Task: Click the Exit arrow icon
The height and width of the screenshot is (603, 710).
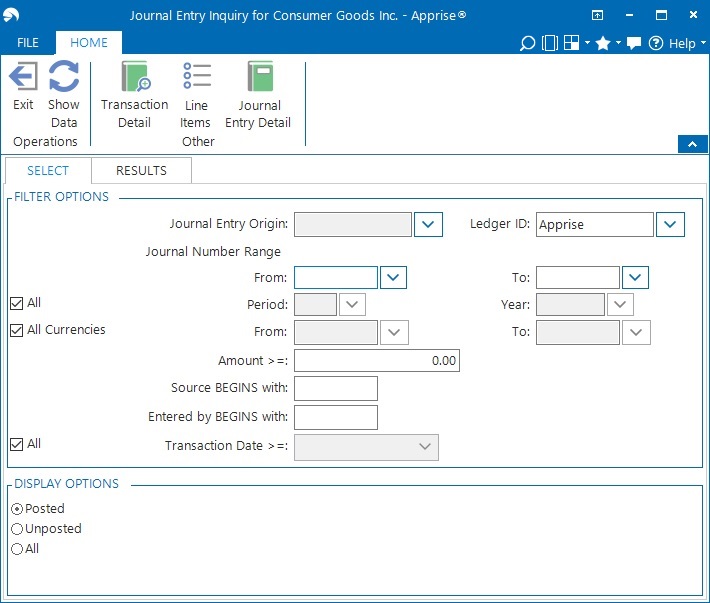Action: pyautogui.click(x=23, y=76)
